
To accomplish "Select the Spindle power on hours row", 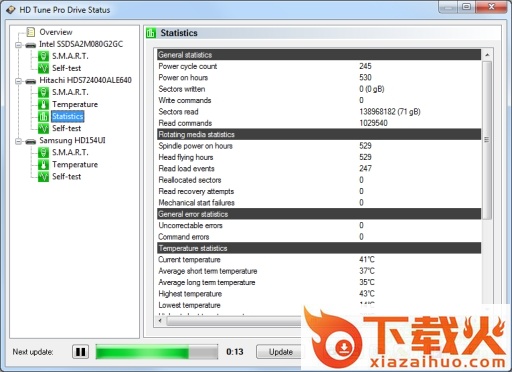I will tap(319, 146).
